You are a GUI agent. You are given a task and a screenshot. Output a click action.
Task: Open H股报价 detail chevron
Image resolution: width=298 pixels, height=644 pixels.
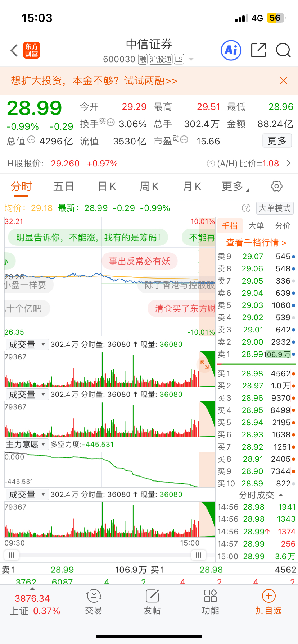[288, 164]
